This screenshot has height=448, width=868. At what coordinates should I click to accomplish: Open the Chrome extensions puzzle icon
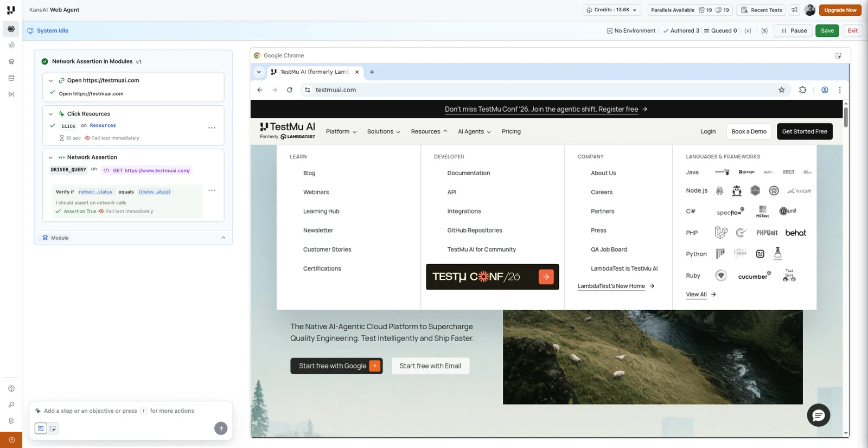pos(802,90)
